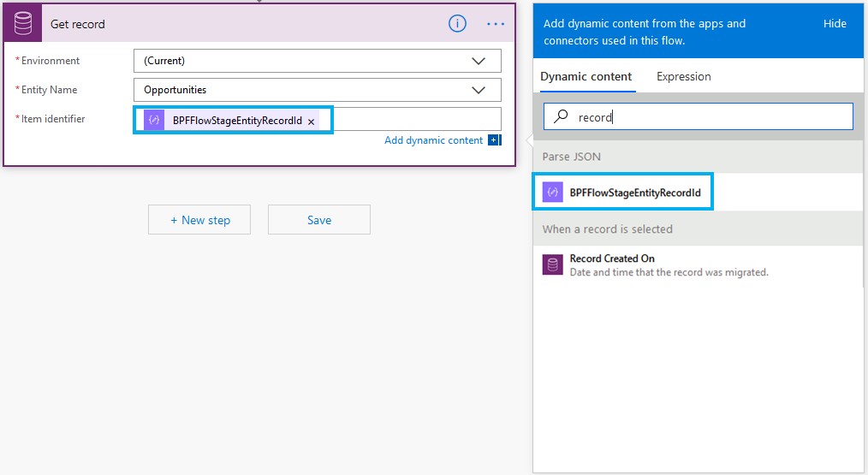868x475 pixels.
Task: Click the plus icon beside Add dynamic content
Action: click(494, 140)
